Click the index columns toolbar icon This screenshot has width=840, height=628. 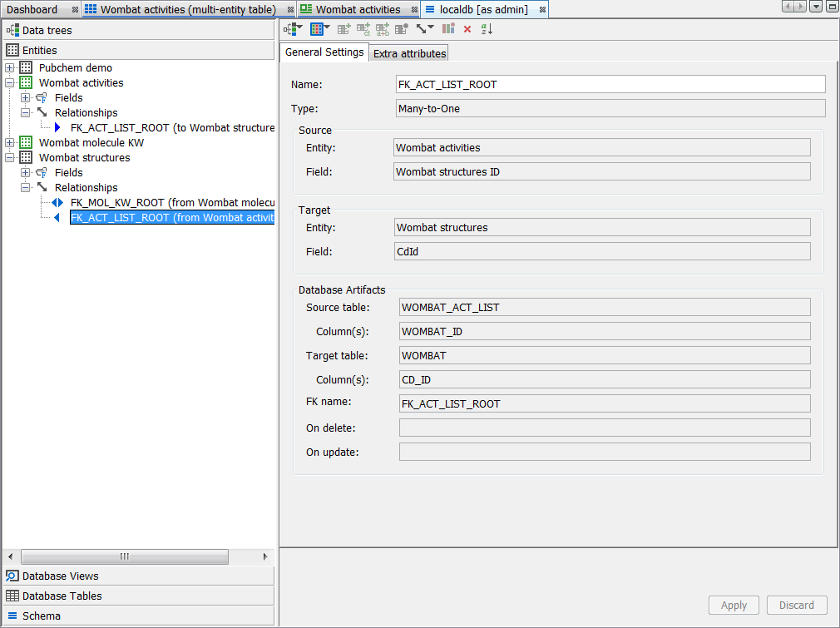coord(448,29)
